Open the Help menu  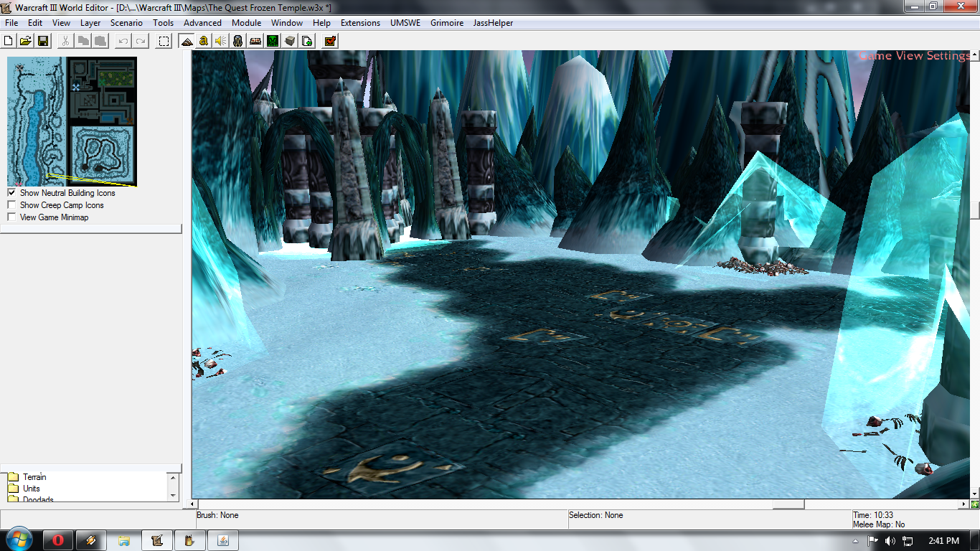(321, 23)
